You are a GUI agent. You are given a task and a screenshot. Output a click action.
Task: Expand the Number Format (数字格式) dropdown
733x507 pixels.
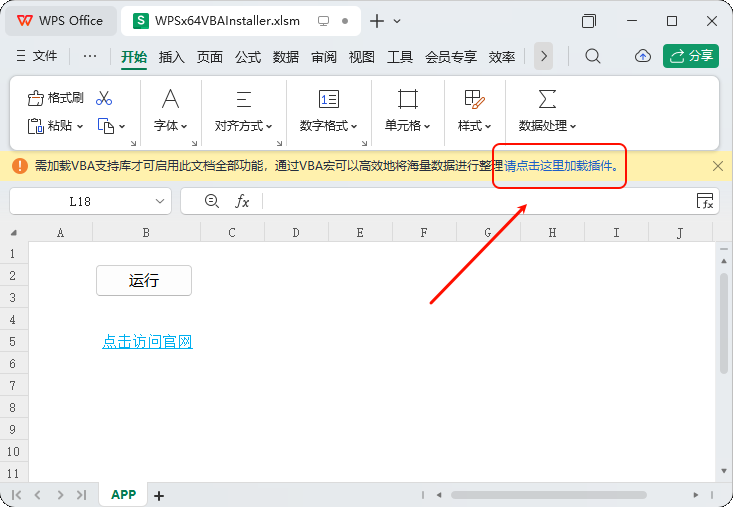[328, 126]
